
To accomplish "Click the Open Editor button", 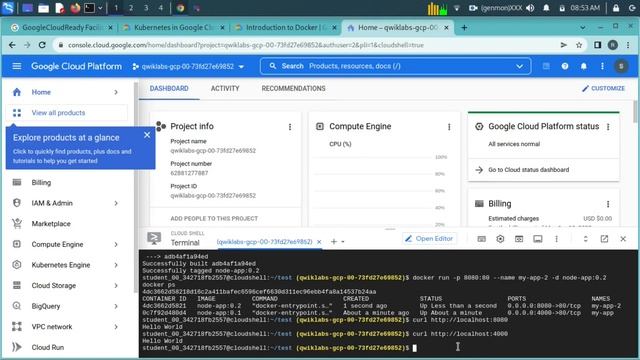I will [429, 238].
